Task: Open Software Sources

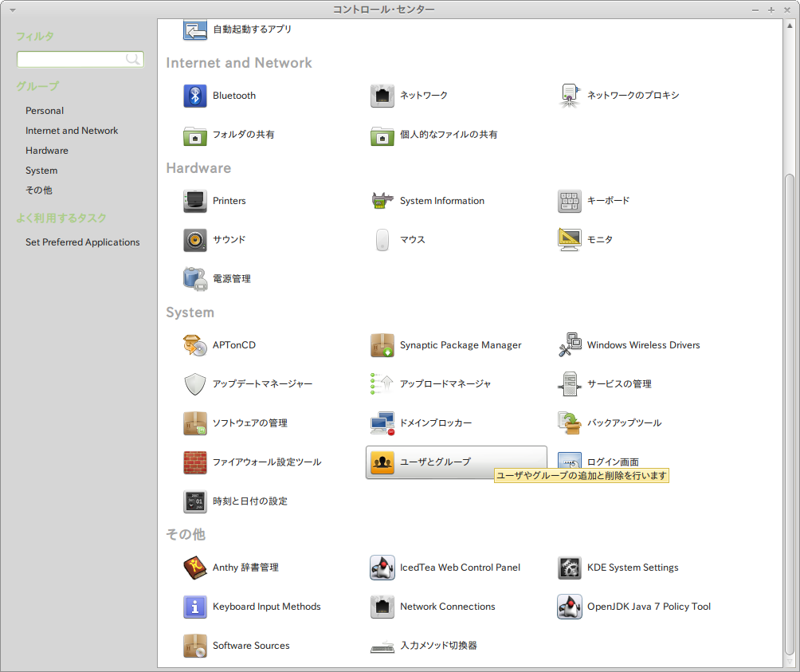Action: [194, 646]
